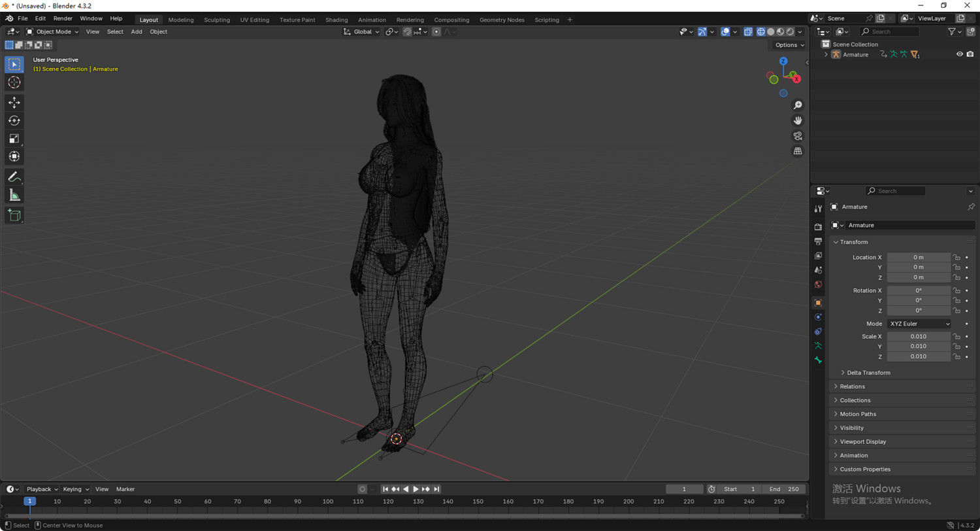
Task: Lock the Scale Z value
Action: (956, 357)
